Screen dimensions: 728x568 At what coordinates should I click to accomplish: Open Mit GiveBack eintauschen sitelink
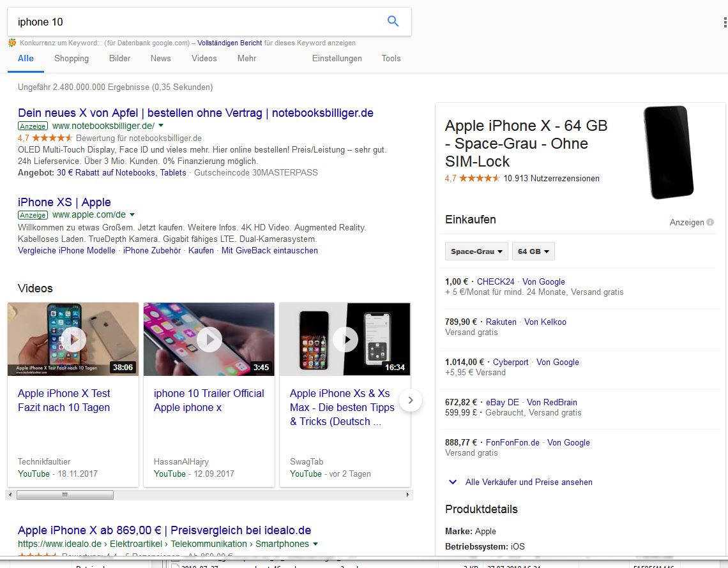point(269,251)
